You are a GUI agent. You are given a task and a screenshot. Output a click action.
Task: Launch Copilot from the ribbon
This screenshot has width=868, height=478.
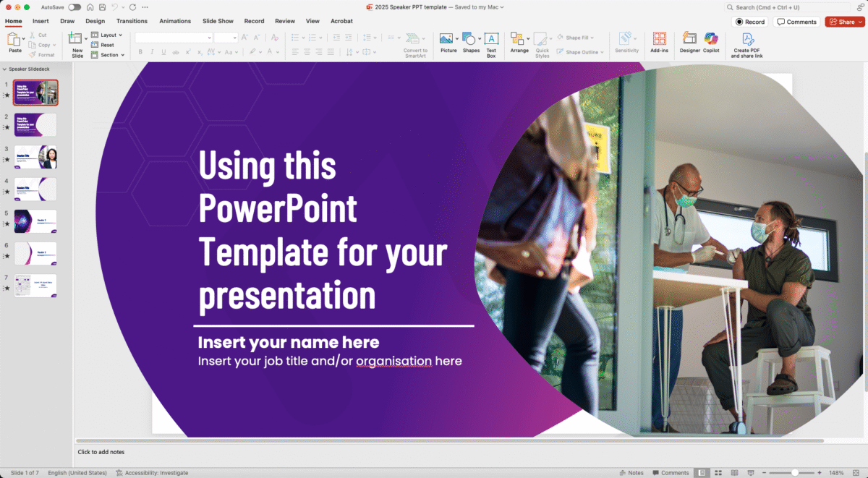711,41
